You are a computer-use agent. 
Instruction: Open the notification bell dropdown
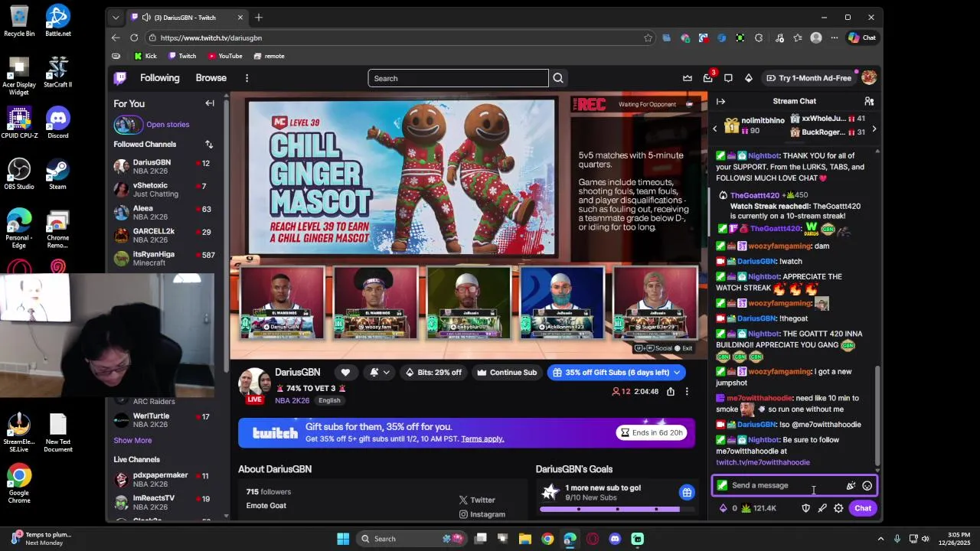tap(379, 372)
